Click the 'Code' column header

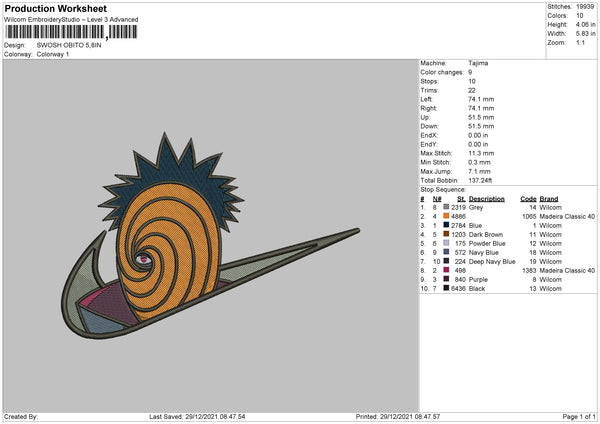tap(528, 199)
